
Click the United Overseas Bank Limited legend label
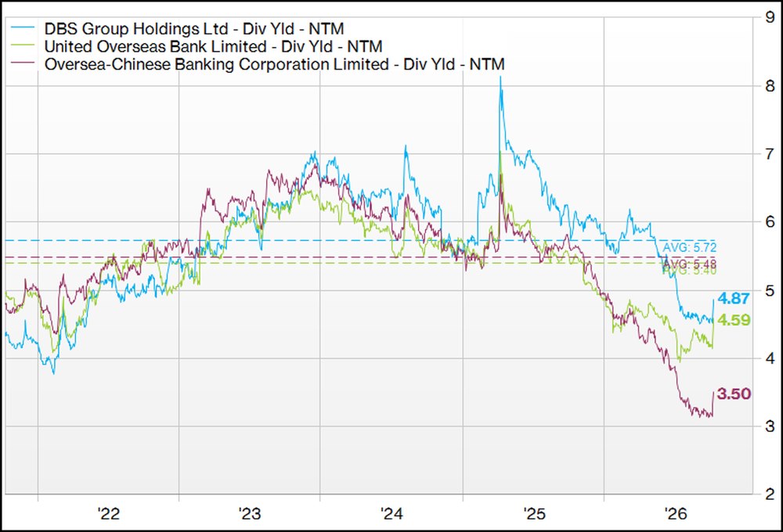[213, 46]
